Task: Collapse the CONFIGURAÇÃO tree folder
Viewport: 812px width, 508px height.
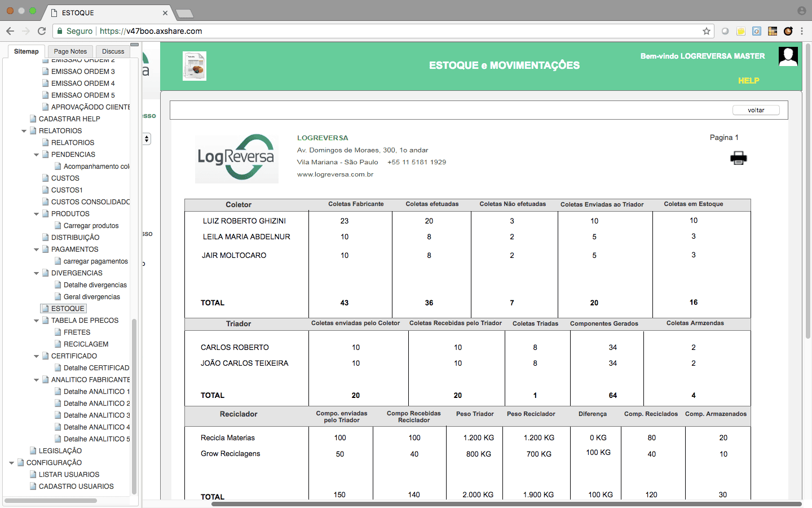Action: coord(12,463)
